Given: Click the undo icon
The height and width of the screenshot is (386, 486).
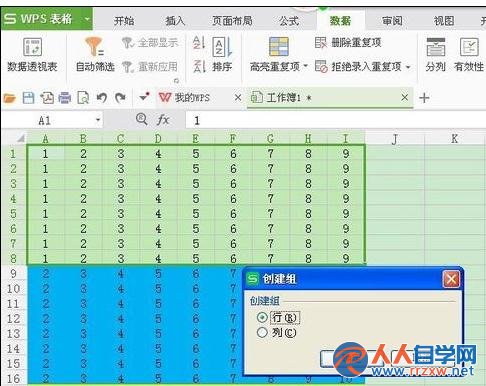Looking at the screenshot, I should coord(102,98).
